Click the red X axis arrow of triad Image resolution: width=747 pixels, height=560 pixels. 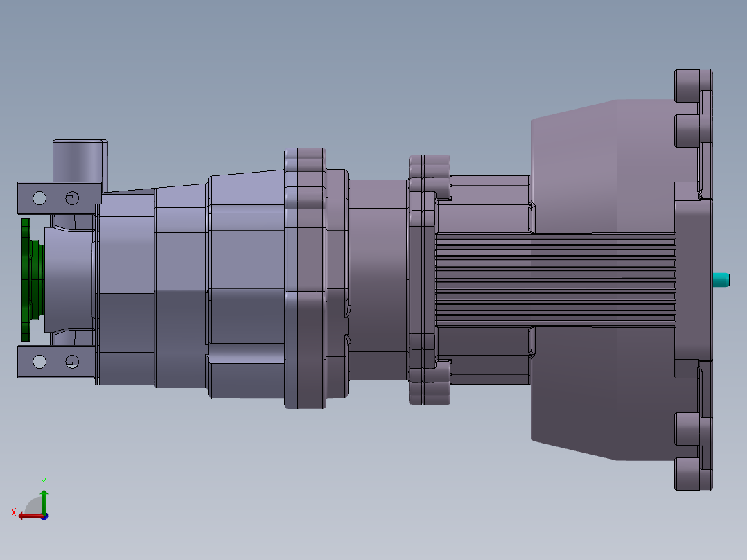30,516
